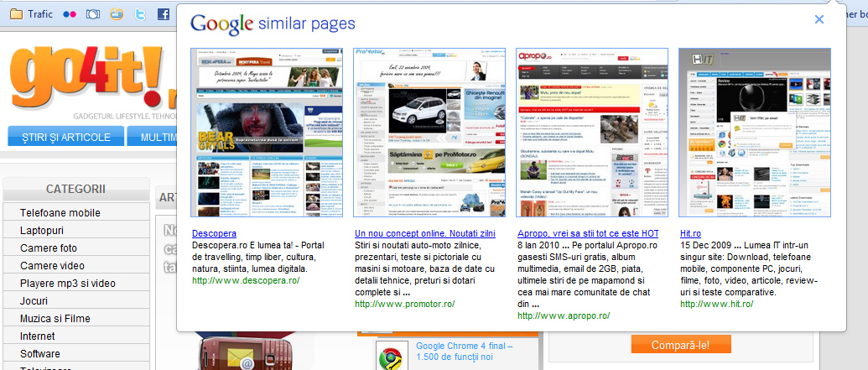Image resolution: width=868 pixels, height=370 pixels.
Task: Follow the Descopera title link
Action: (x=214, y=234)
